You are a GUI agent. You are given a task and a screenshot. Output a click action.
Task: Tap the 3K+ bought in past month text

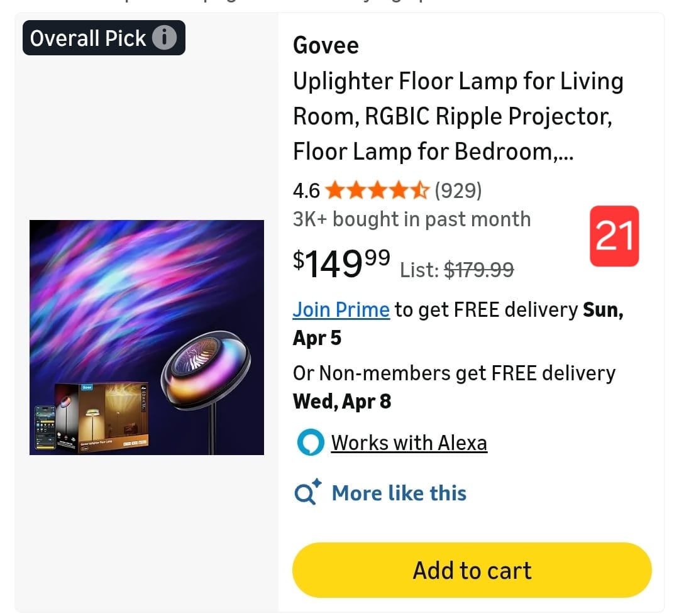pyautogui.click(x=412, y=219)
